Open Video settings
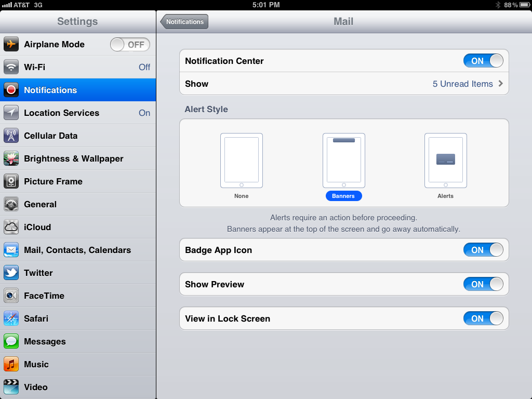This screenshot has height=399, width=532. click(78, 387)
